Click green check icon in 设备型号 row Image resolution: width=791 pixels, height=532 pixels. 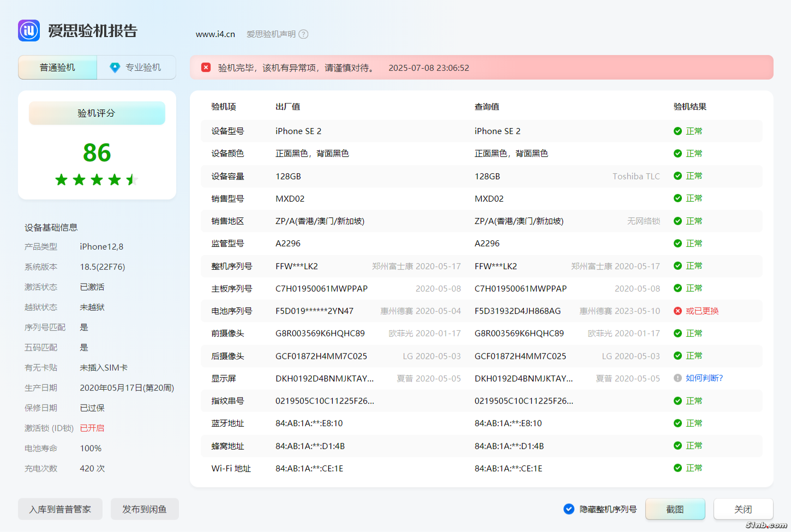coord(678,131)
